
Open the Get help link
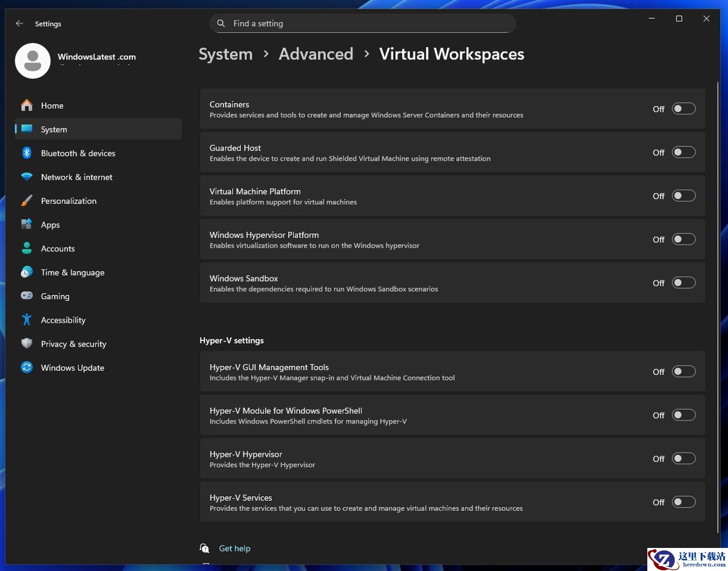pyautogui.click(x=234, y=549)
